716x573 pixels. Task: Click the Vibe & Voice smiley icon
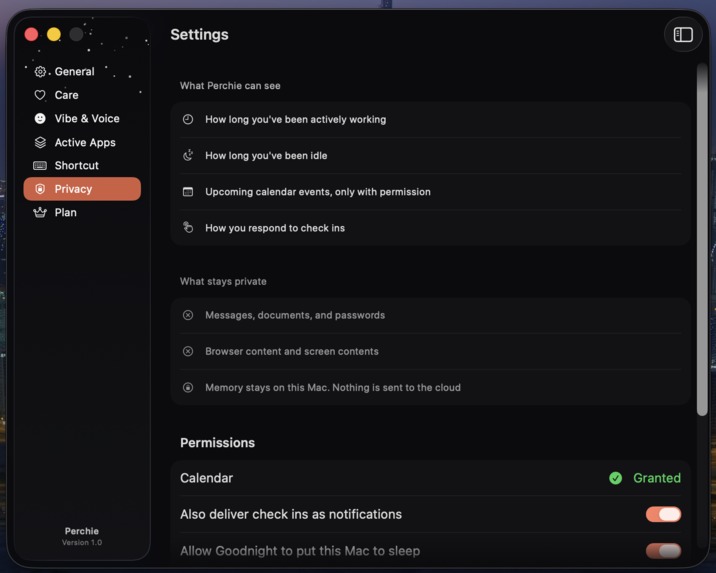(40, 119)
